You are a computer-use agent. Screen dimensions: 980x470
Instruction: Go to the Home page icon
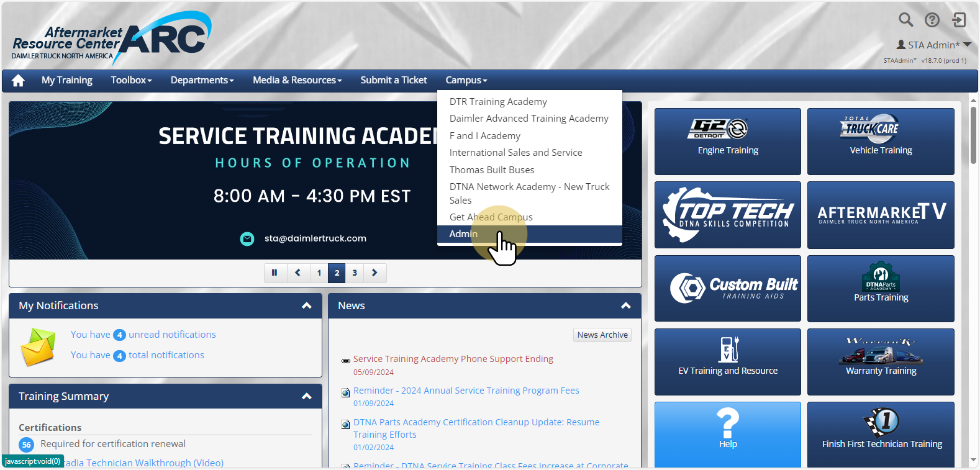18,80
